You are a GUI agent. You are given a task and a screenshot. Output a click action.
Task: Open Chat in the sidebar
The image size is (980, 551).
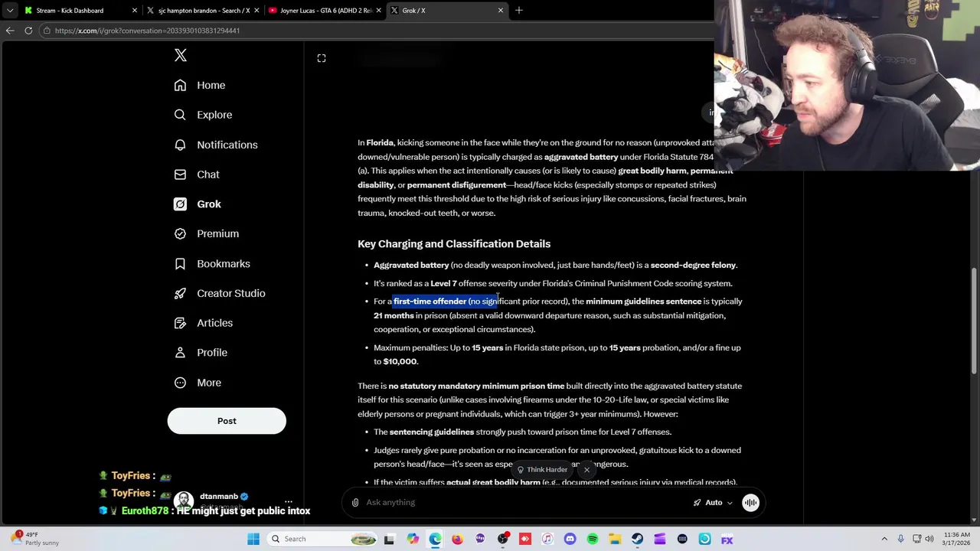coord(197,174)
